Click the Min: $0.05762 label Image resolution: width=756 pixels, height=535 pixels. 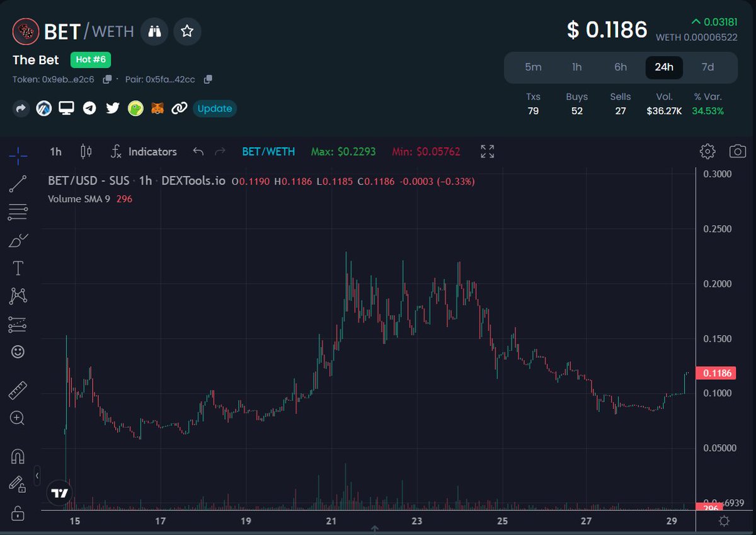tap(426, 151)
